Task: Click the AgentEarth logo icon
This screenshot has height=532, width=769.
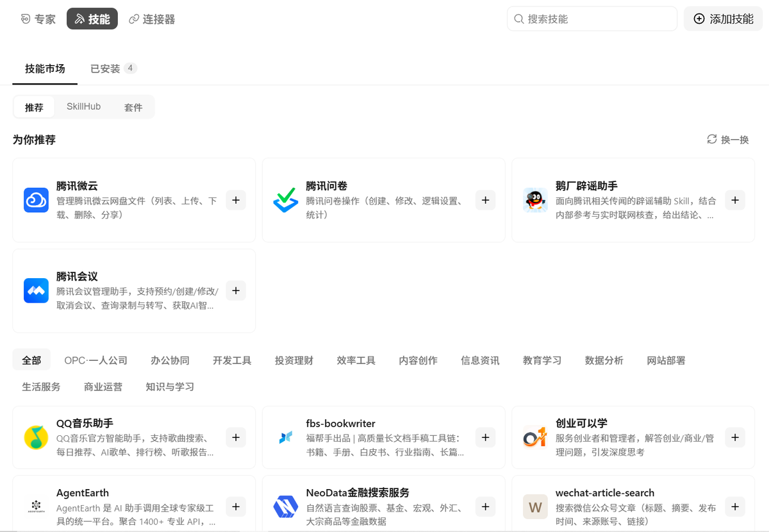Action: pos(36,506)
